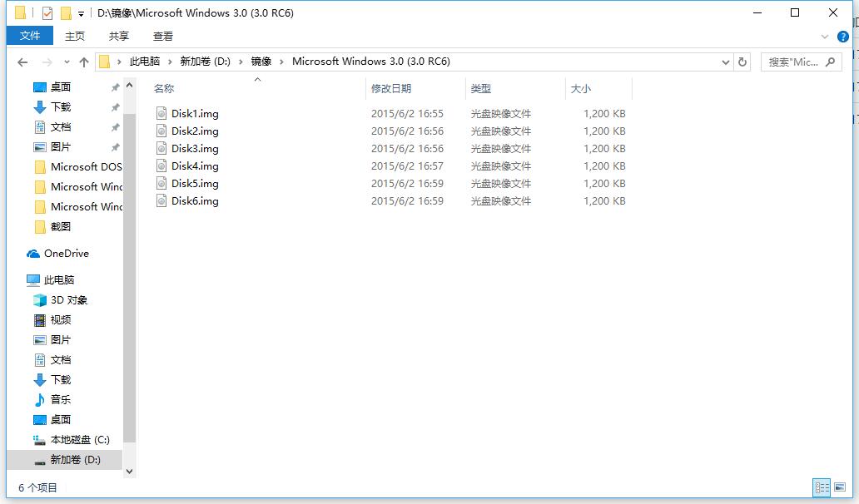Viewport: 859px width, 504px height.
Task: Sort by the 修改日期 column header
Action: point(391,89)
